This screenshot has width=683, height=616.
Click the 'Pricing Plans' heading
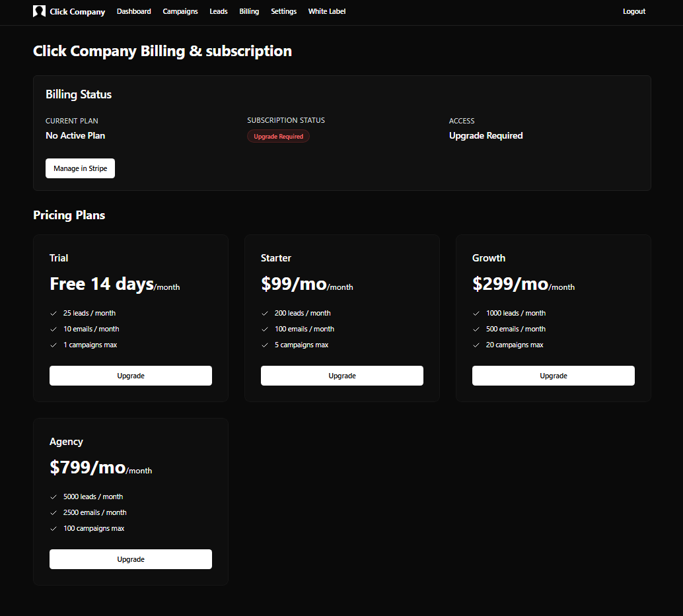point(69,215)
